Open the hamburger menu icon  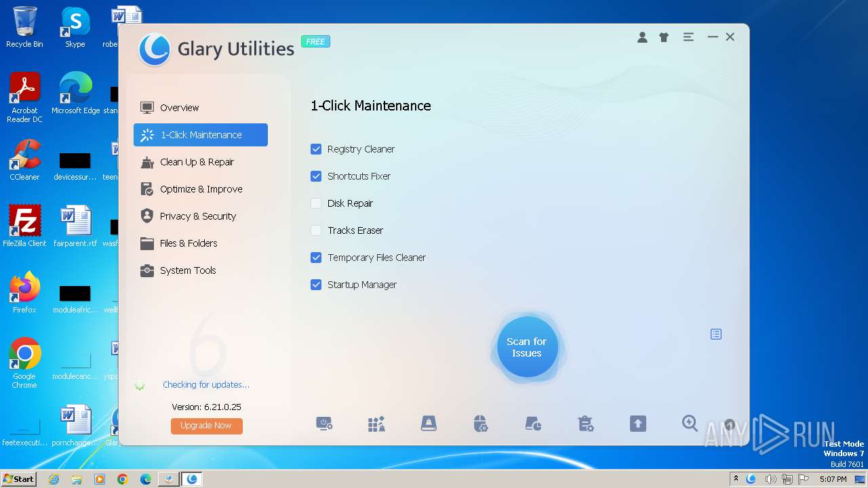[x=688, y=37]
